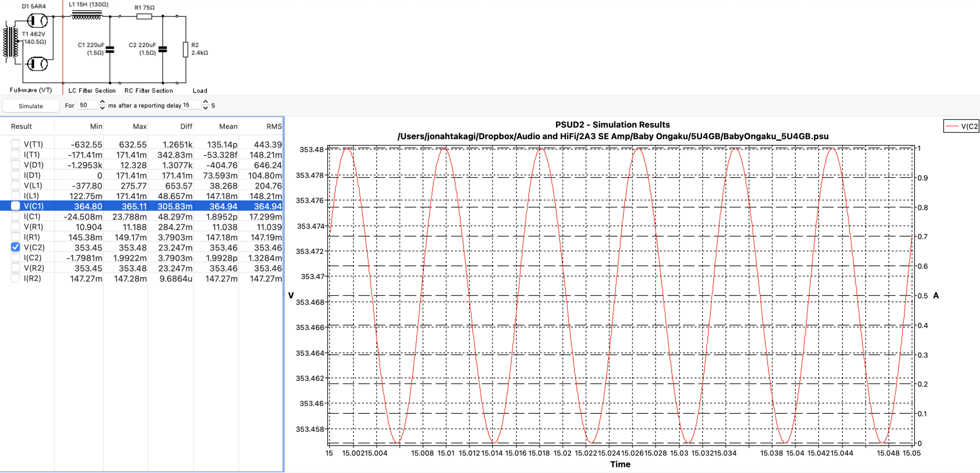Select the I(C2) row Max value 1.9922m
Screen dimensions: 980x473
[130, 258]
